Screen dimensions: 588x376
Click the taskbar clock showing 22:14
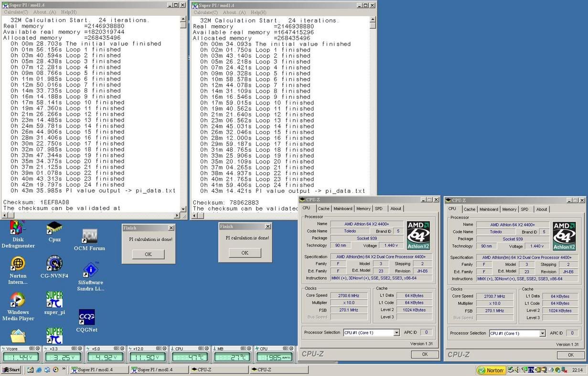(577, 370)
